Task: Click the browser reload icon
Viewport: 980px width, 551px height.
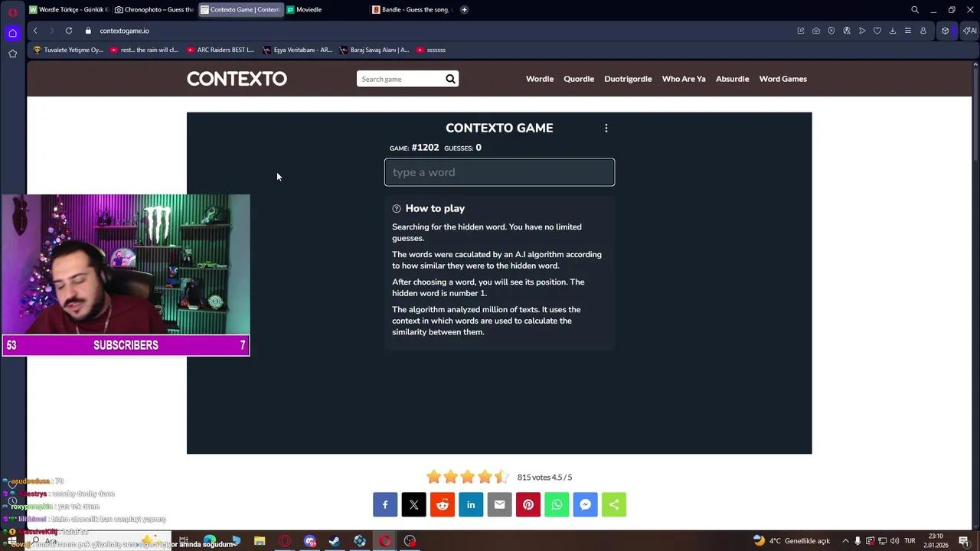Action: tap(69, 31)
